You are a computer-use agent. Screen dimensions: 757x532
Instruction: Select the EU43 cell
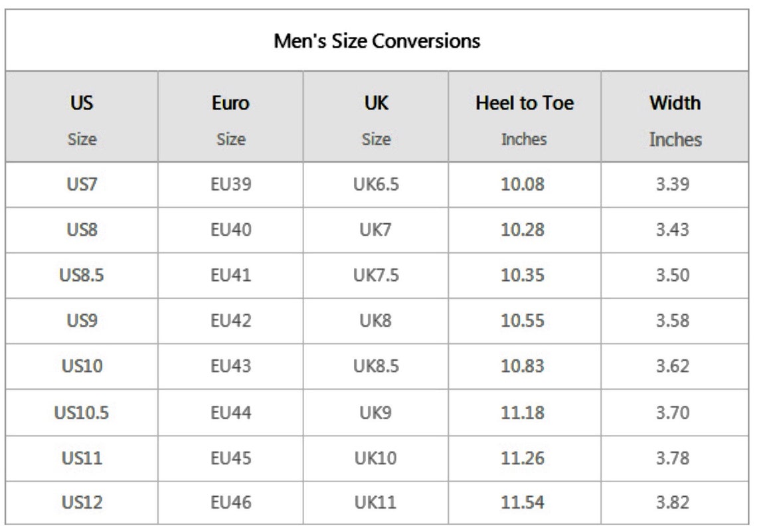click(231, 366)
